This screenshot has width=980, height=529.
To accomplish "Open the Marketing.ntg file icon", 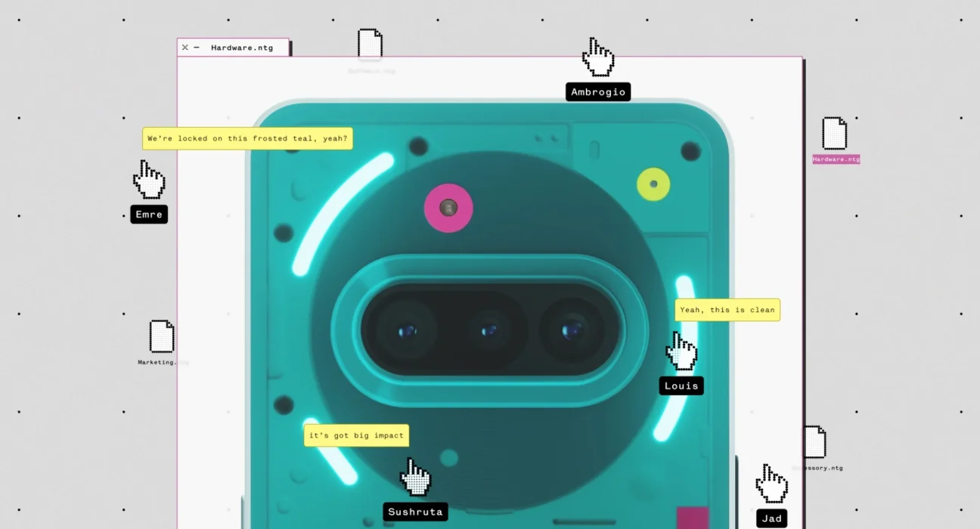I will click(x=162, y=336).
